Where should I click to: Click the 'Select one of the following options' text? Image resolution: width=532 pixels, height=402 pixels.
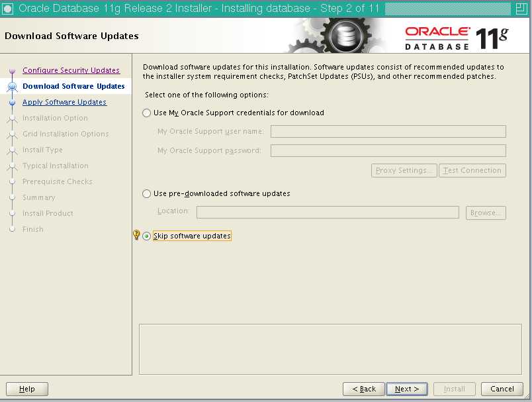[206, 95]
